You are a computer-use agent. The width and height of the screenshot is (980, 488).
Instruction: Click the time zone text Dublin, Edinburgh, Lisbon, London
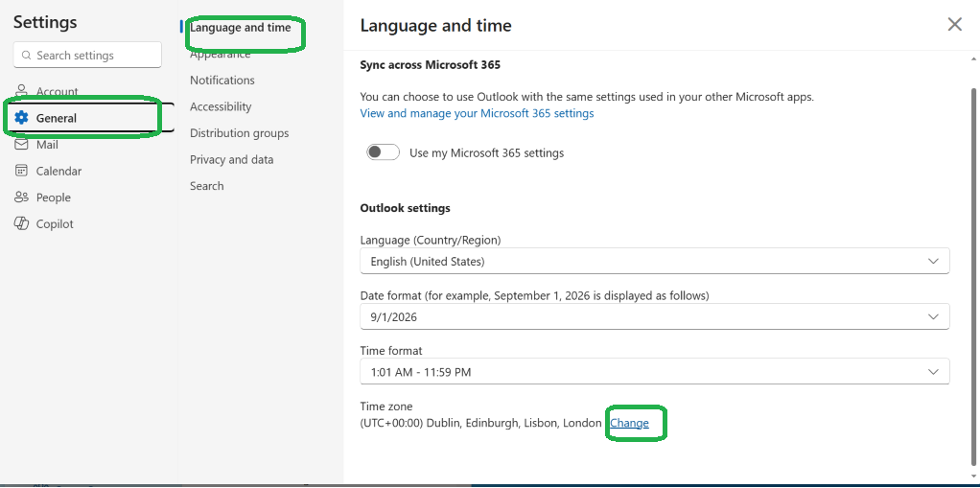pyautogui.click(x=514, y=423)
